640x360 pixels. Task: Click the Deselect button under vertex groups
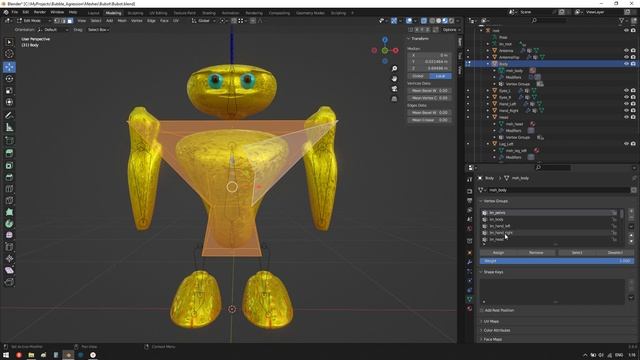pos(615,253)
